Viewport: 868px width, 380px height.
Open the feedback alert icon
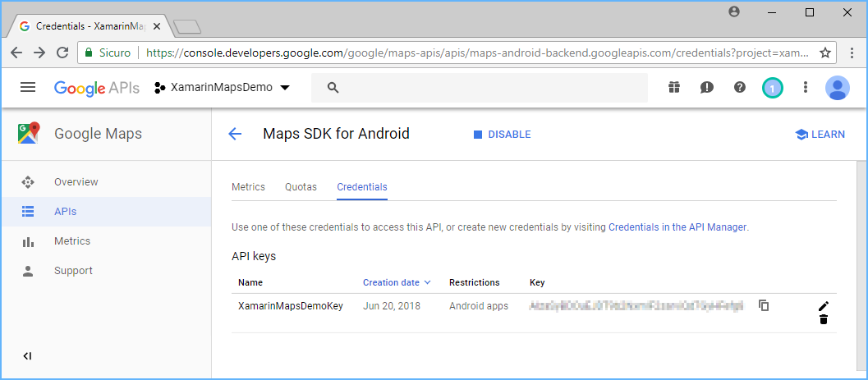pyautogui.click(x=707, y=87)
